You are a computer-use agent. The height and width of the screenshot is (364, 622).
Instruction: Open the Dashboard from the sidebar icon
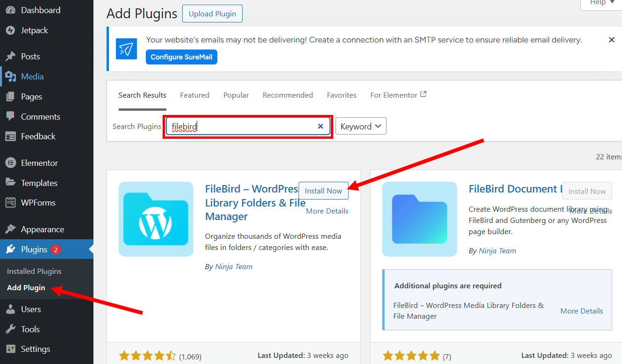tap(11, 10)
